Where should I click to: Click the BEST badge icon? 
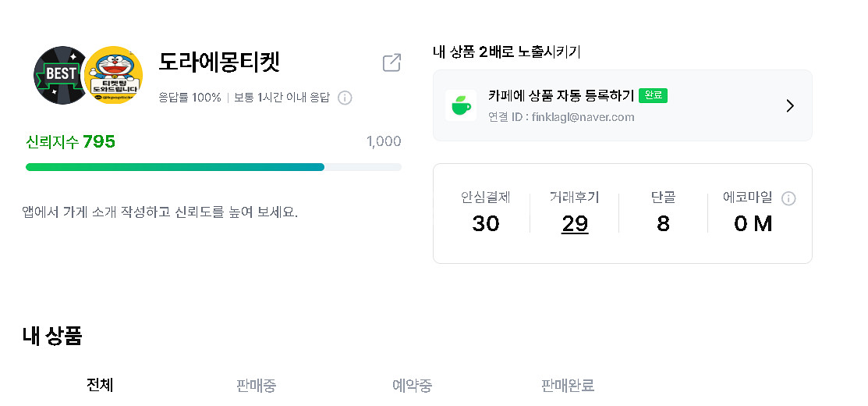pos(61,74)
